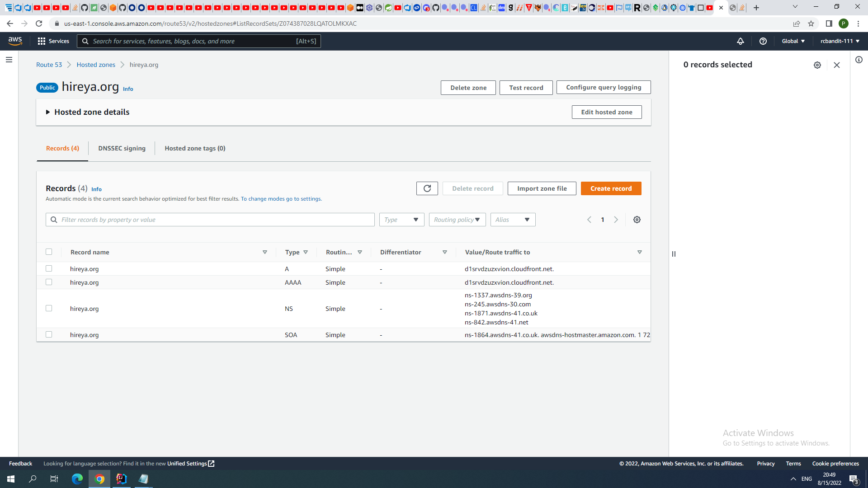Open the AWS console home logo

15,41
